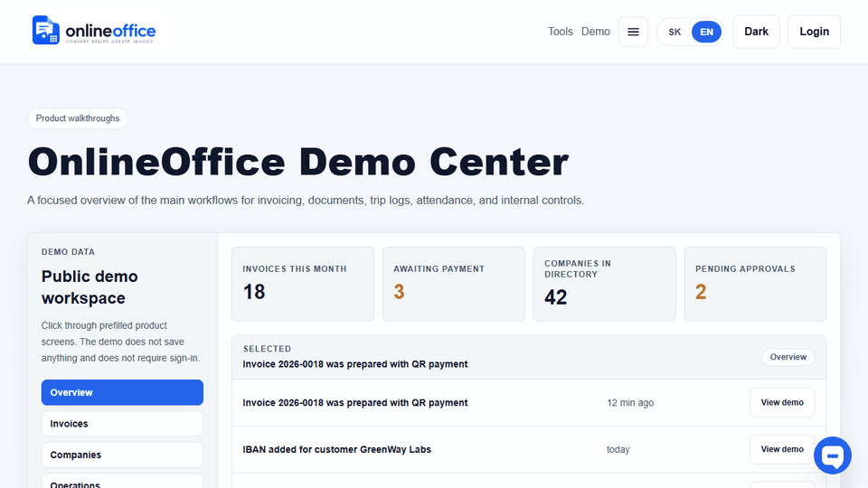Select the Overview sidebar tab
This screenshot has width=868, height=488.
click(x=122, y=392)
